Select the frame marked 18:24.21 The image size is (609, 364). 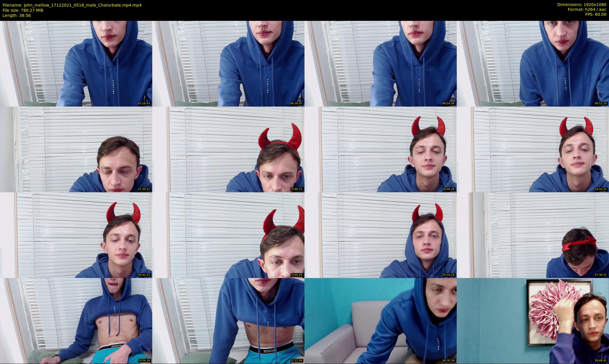[x=533, y=149]
